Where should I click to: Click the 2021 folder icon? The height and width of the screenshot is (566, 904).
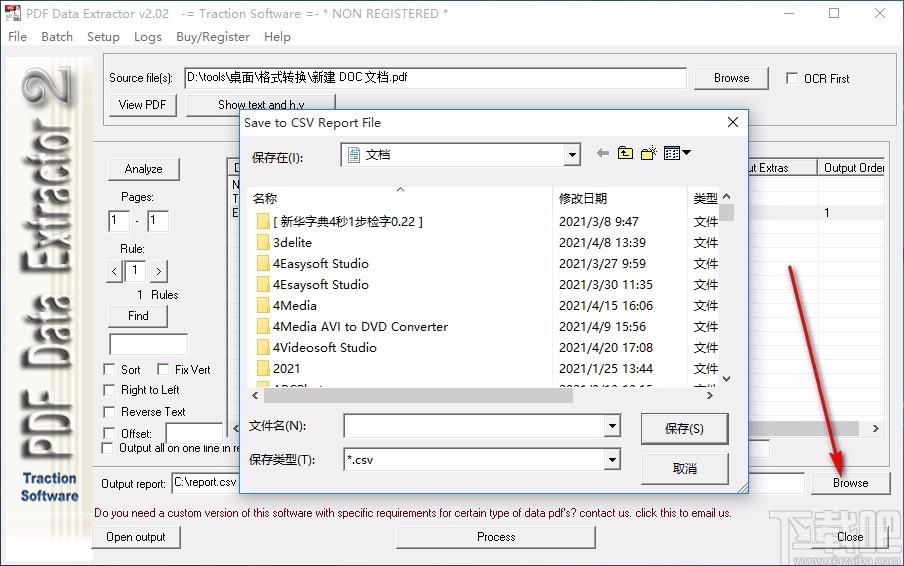click(263, 368)
